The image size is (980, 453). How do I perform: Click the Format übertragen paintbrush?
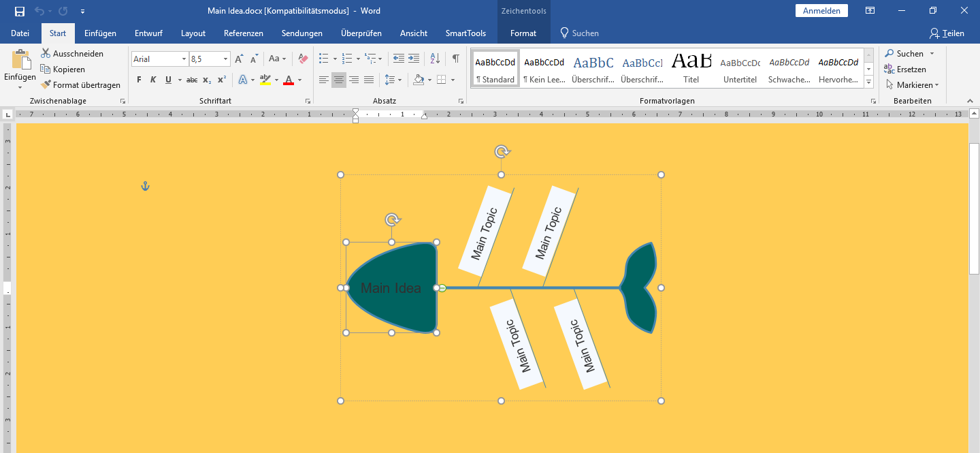pos(80,85)
